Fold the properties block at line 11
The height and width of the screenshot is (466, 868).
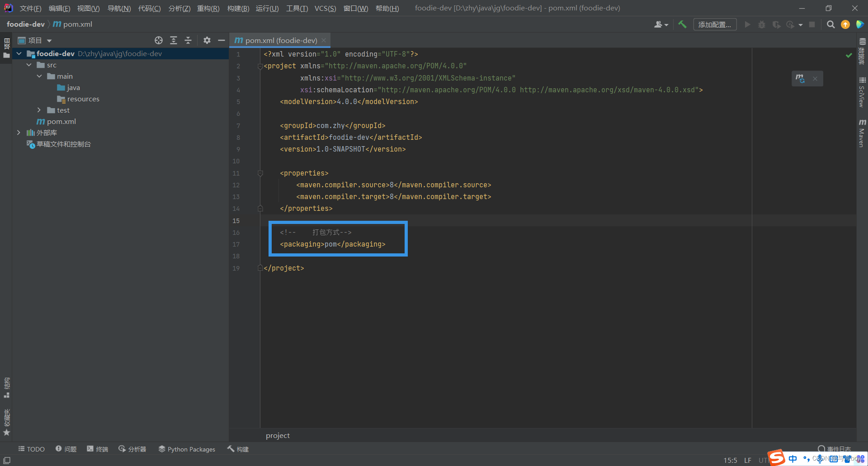(x=260, y=173)
